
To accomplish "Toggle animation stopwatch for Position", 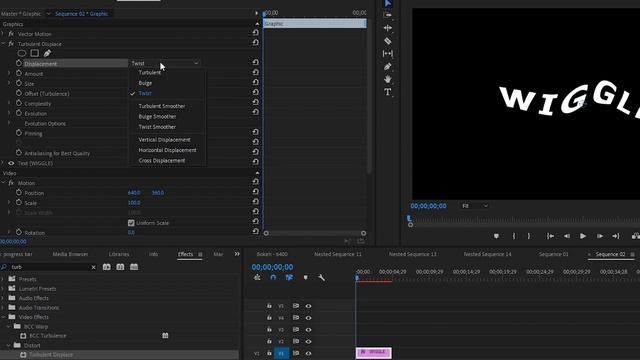I will pyautogui.click(x=19, y=193).
